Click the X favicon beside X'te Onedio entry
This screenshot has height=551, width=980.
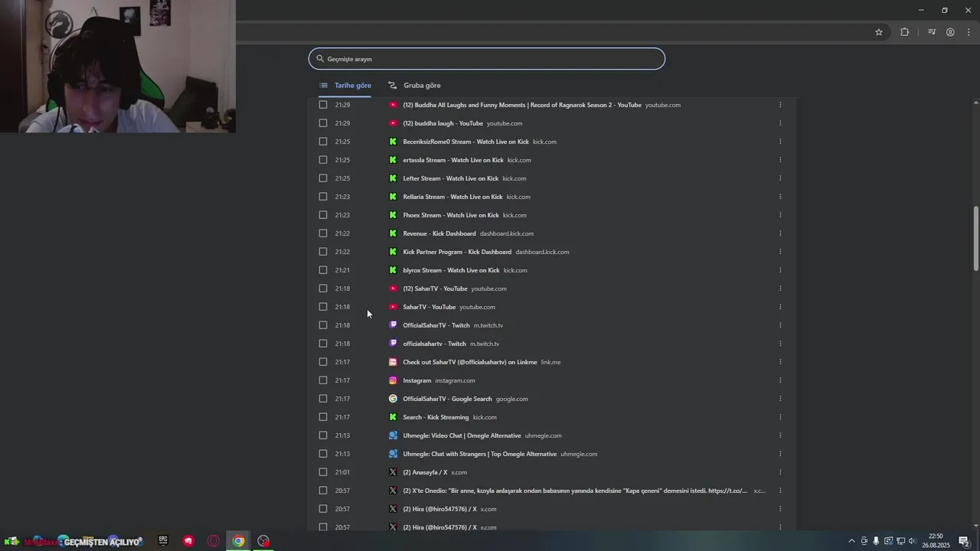click(x=393, y=491)
